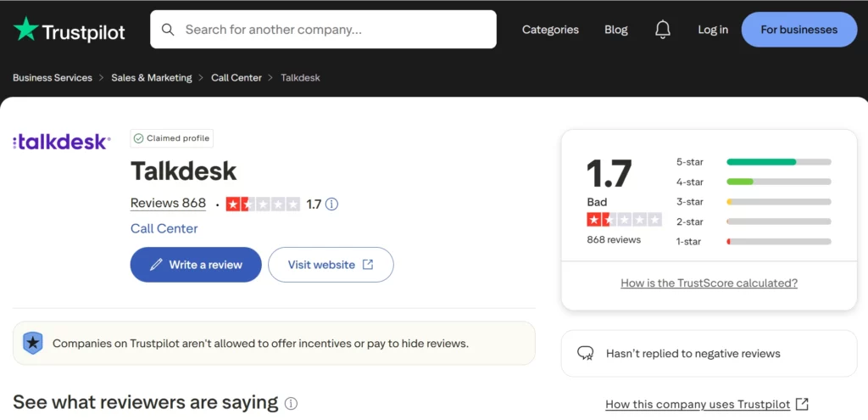This screenshot has width=868, height=420.
Task: Click the shield star badge icon
Action: coord(33,343)
